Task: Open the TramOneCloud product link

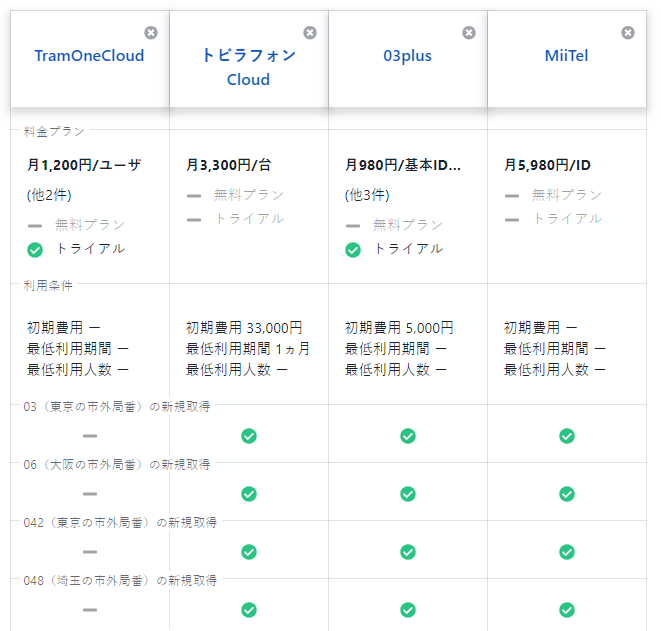Action: (x=89, y=56)
